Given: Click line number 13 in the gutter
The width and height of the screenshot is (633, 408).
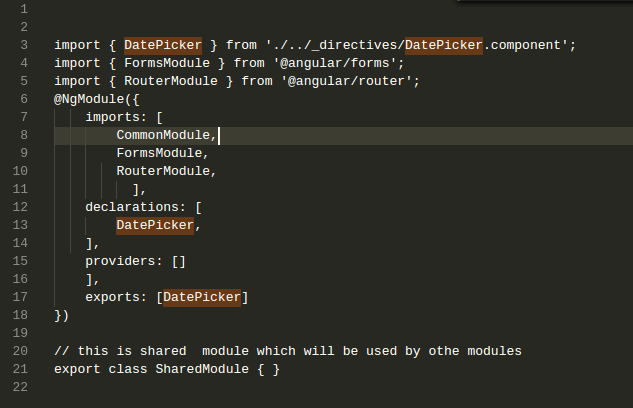Looking at the screenshot, I should tap(20, 225).
